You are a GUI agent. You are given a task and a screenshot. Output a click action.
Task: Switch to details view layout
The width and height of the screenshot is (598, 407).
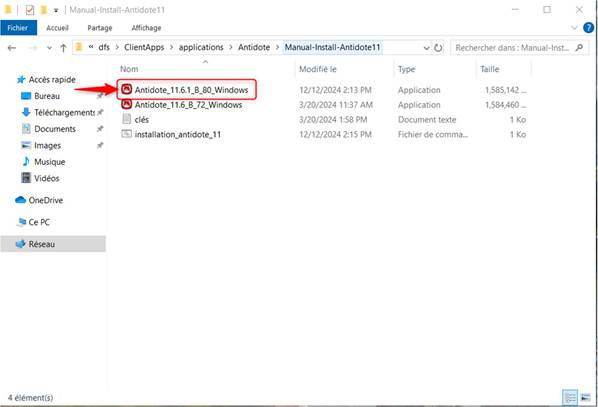coord(571,398)
